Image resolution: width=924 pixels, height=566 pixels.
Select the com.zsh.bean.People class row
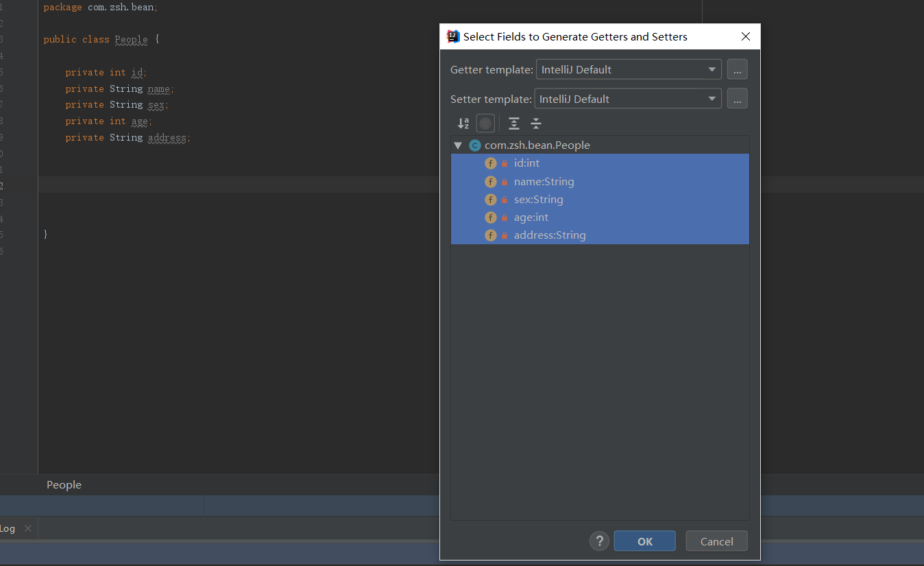click(x=600, y=145)
